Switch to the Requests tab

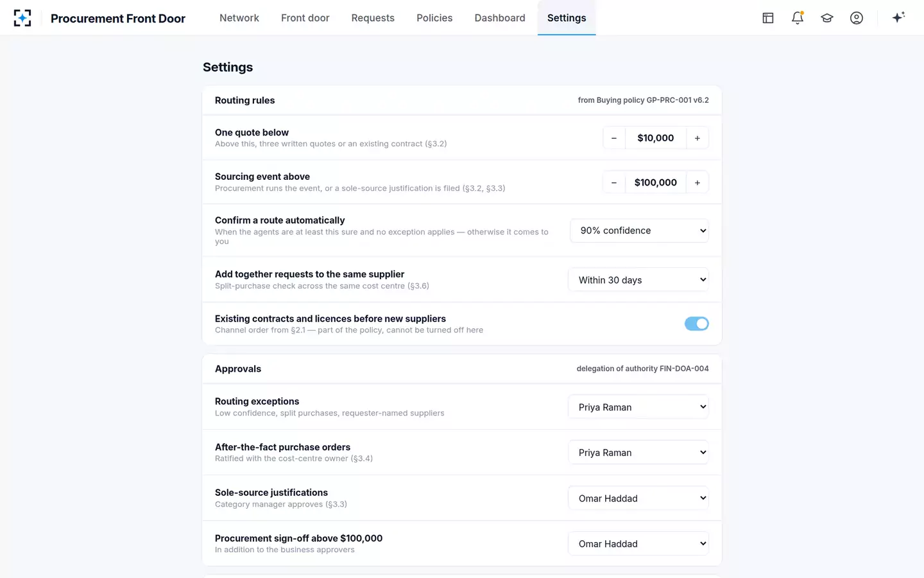[x=373, y=18]
